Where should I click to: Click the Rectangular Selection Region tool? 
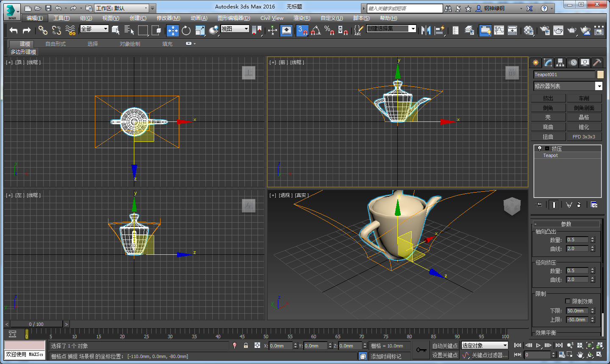tap(143, 30)
